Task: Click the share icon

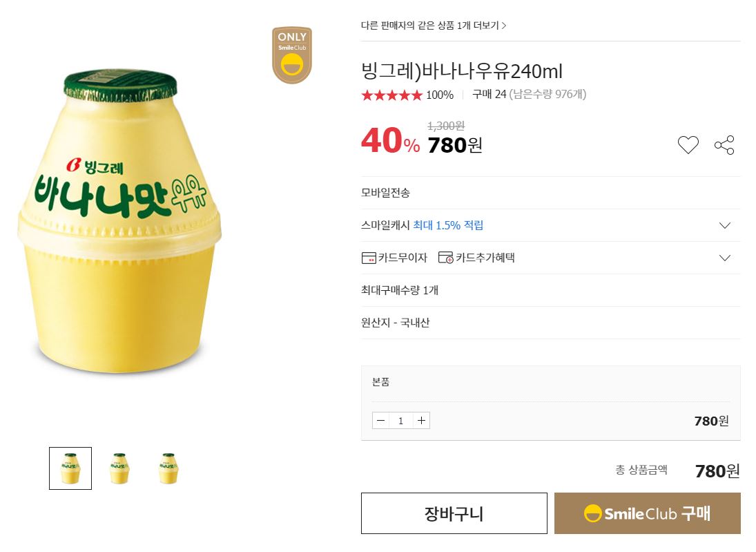Action: coord(724,145)
